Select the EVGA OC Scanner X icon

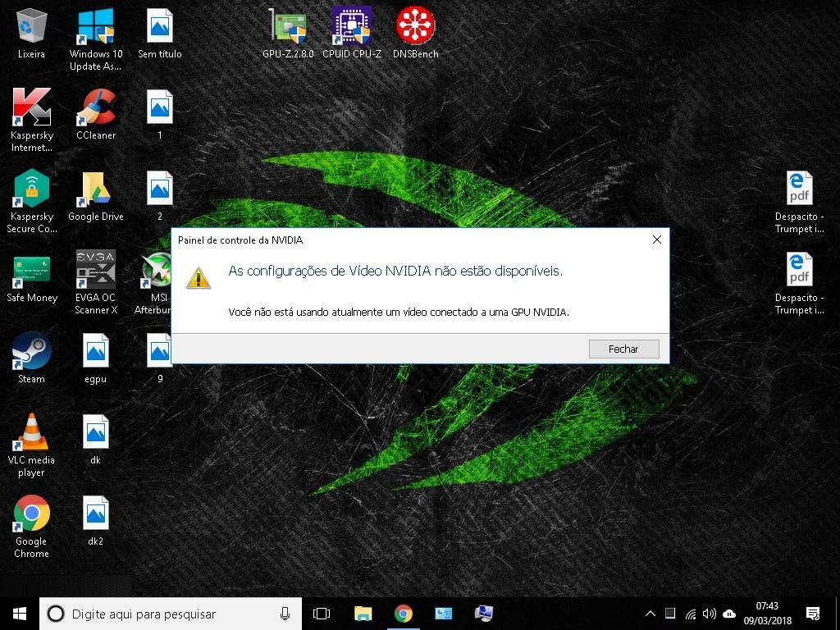[x=96, y=283]
